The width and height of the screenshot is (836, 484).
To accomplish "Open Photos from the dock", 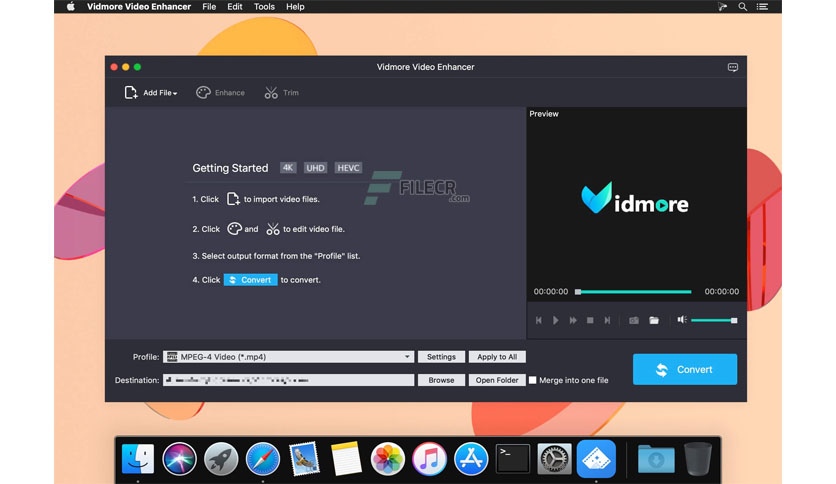I will [388, 459].
